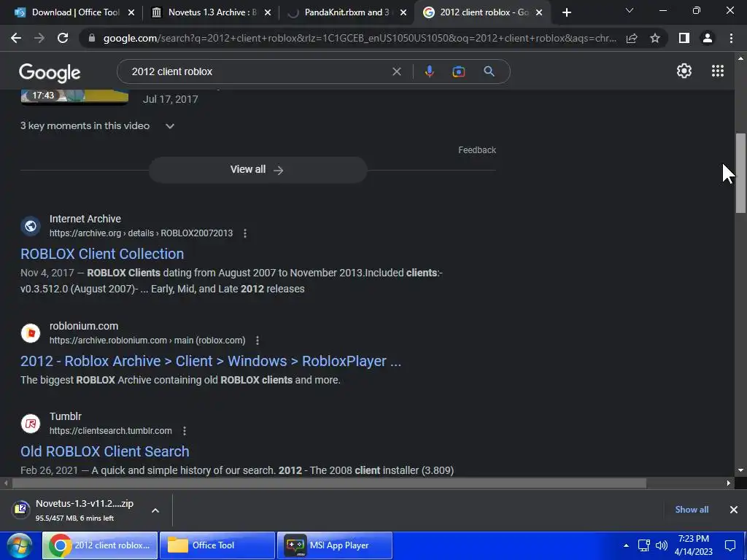
Task: Click Tumblr result favicon
Action: 31,424
